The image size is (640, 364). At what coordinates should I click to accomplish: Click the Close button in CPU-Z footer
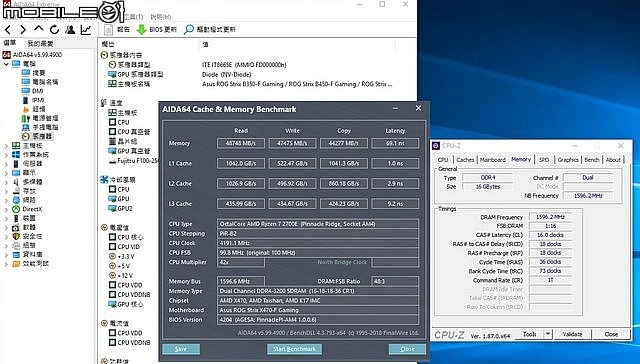coord(611,334)
